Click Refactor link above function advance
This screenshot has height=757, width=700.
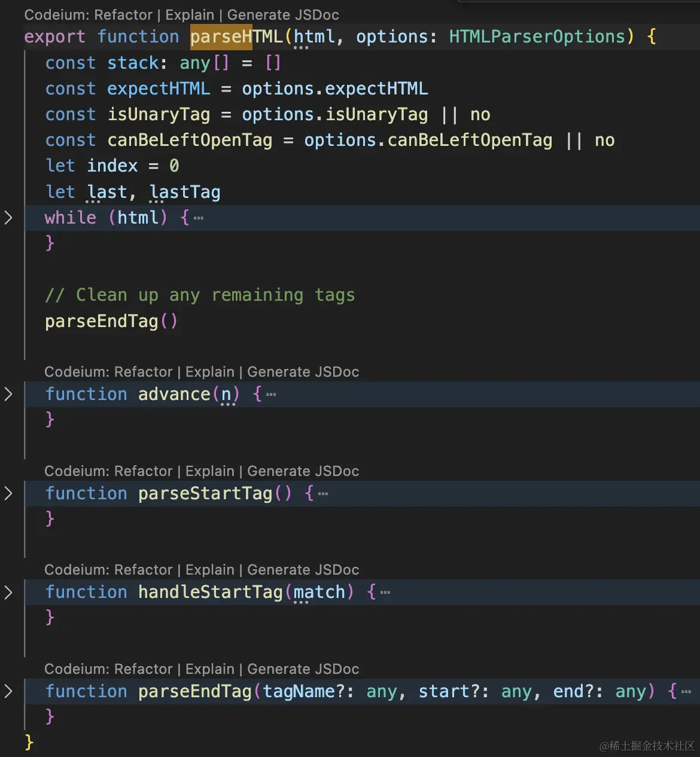click(x=143, y=372)
